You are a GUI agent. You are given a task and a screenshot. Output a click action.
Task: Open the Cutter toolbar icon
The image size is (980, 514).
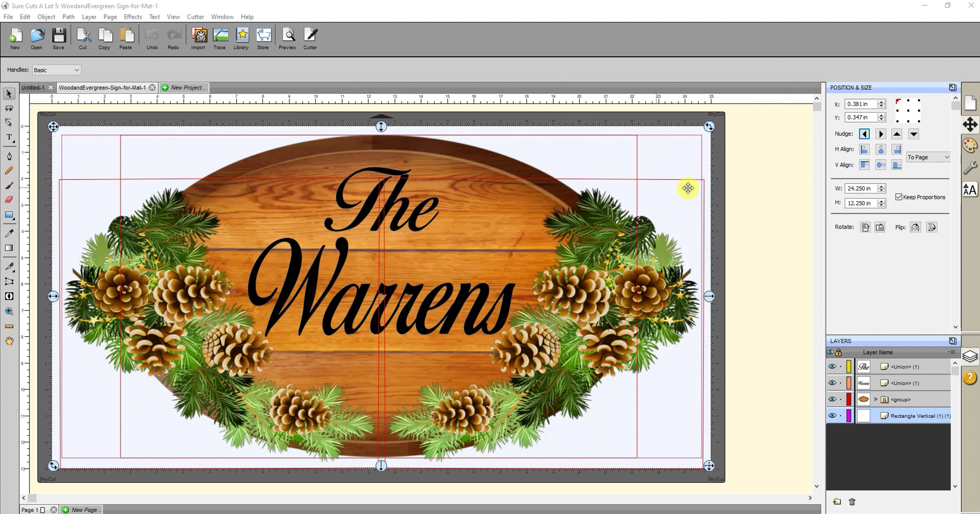coord(310,39)
